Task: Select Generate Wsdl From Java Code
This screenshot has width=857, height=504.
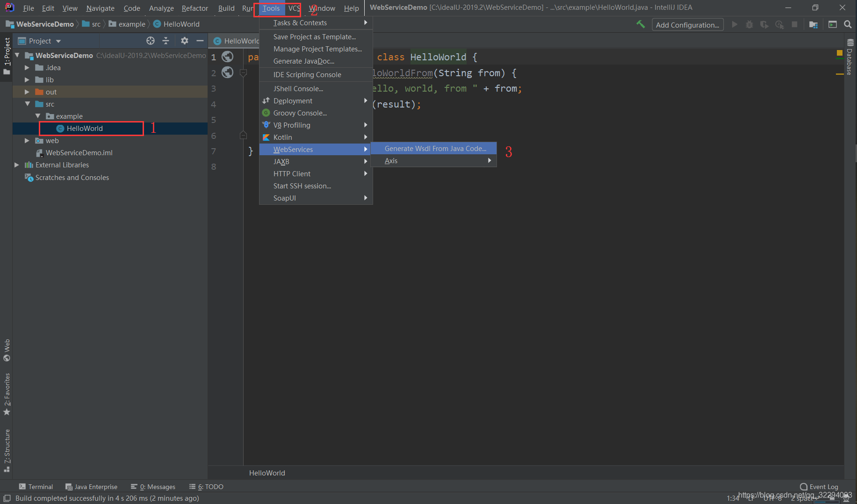Action: (x=433, y=148)
